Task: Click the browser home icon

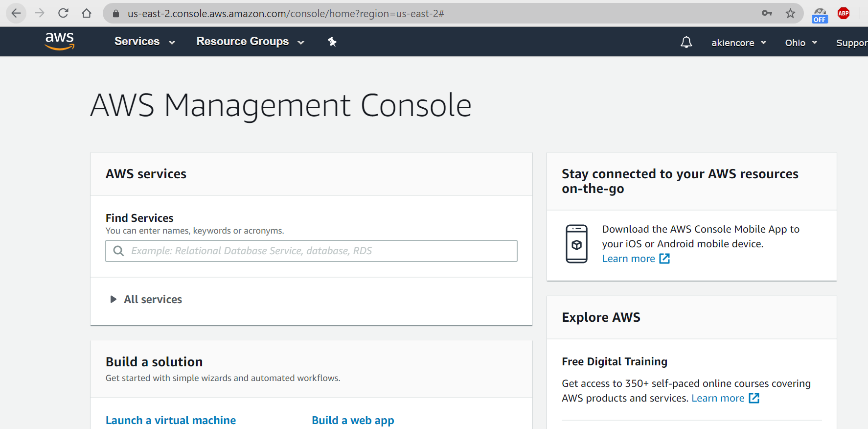Action: pyautogui.click(x=87, y=13)
